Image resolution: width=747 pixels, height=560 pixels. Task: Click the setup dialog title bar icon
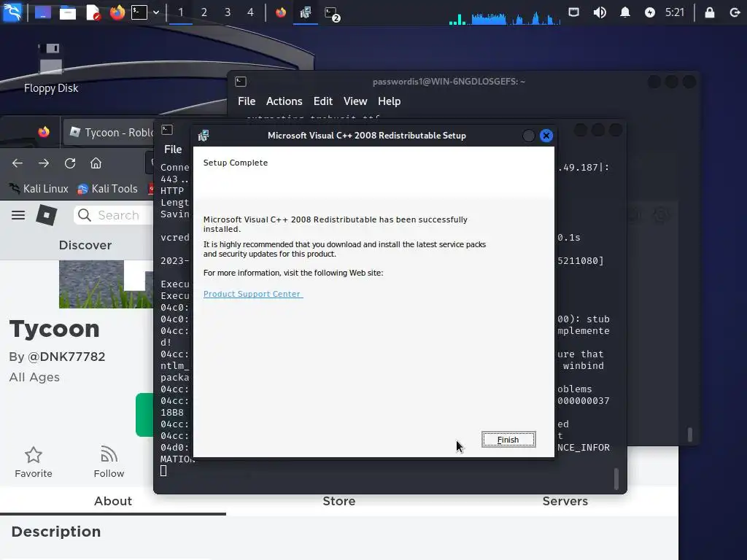point(204,136)
